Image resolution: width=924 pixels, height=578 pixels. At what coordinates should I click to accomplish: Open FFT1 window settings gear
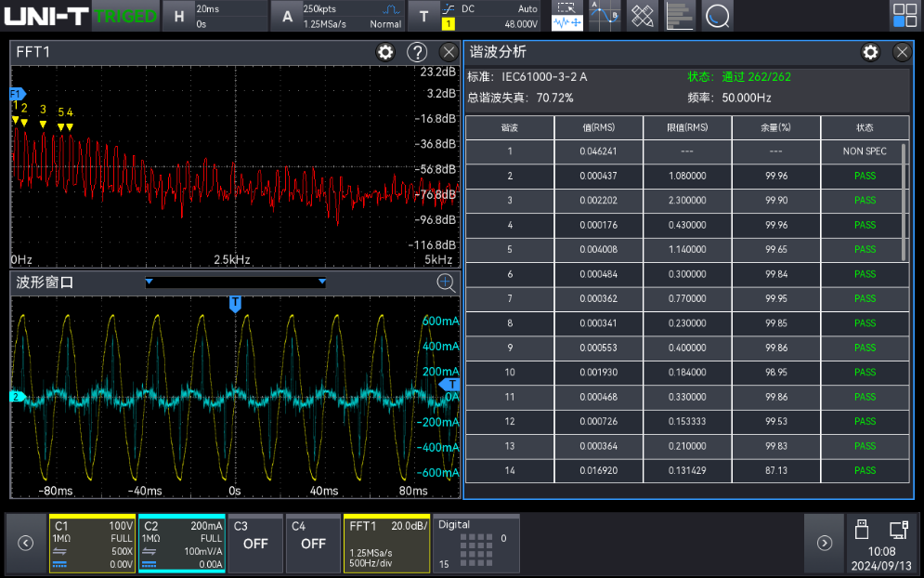(x=385, y=52)
